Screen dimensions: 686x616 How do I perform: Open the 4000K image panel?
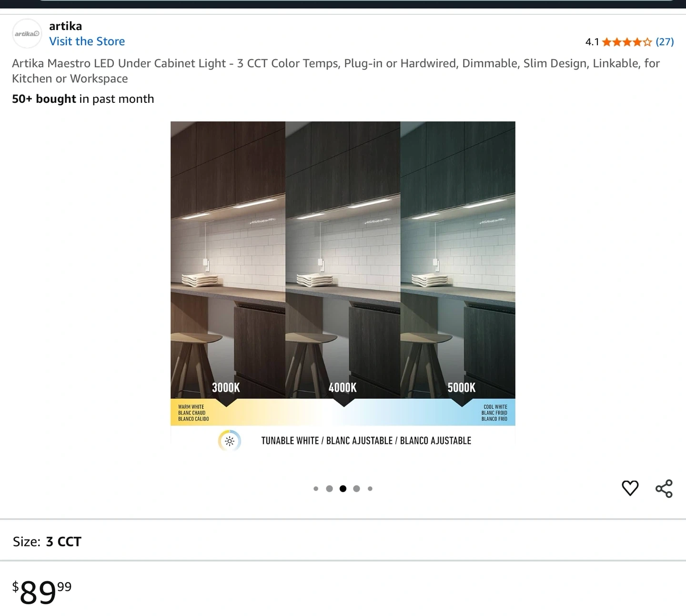(343, 259)
